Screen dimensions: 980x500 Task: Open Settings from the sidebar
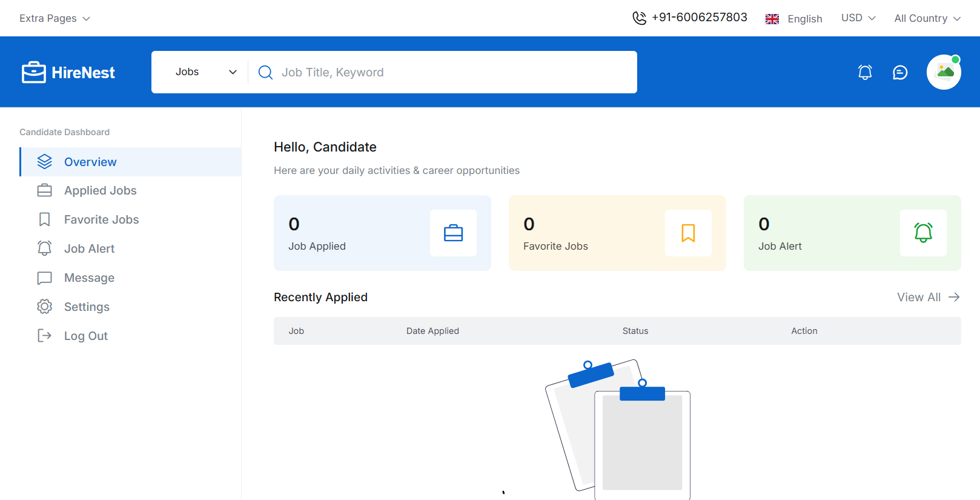tap(87, 307)
